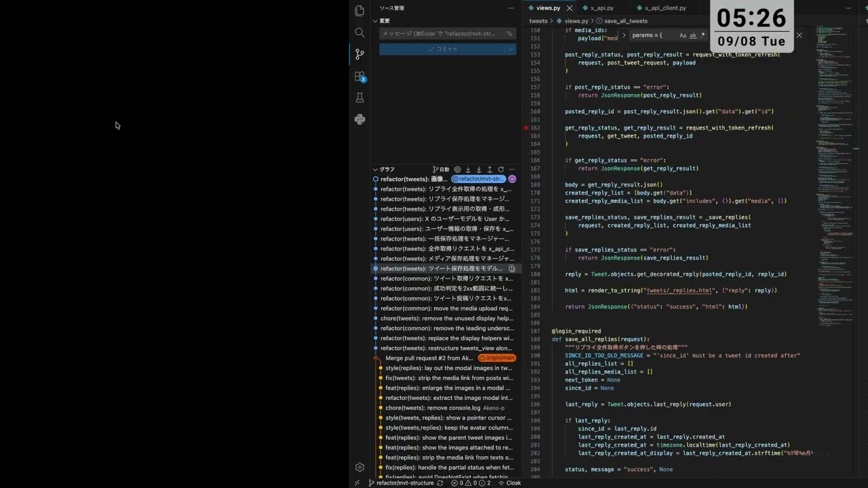Viewport: 868px width, 488px height.
Task: Open the Search view in activity bar
Action: click(x=359, y=33)
